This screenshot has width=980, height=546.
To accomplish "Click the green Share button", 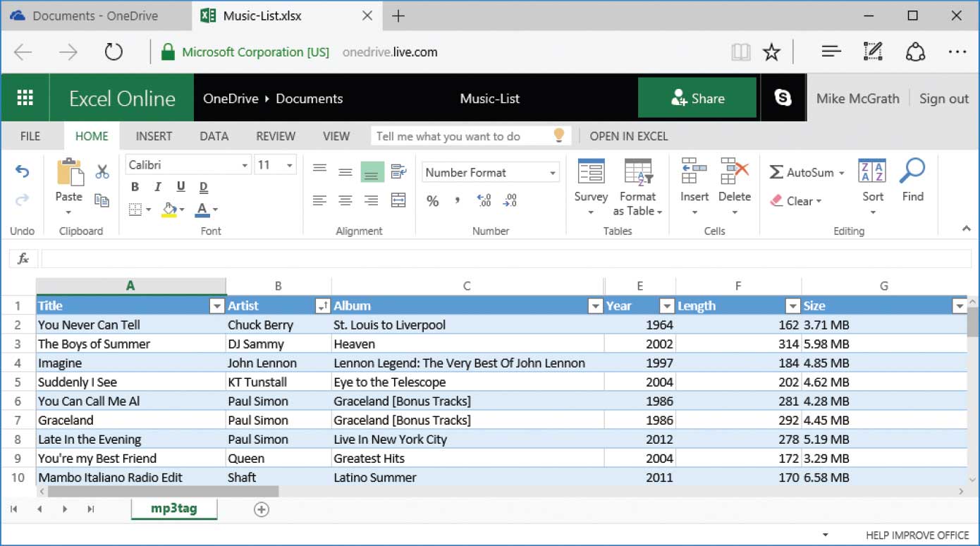I will coord(697,98).
